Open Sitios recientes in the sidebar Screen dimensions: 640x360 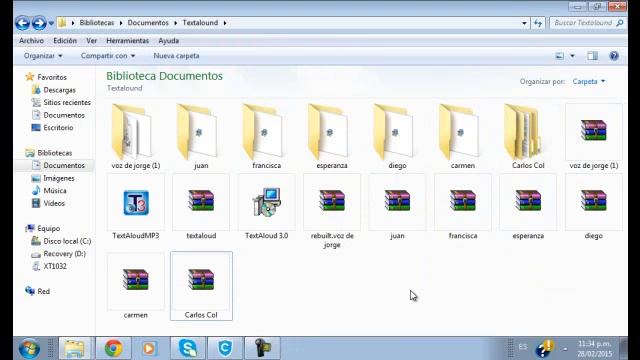pos(67,102)
